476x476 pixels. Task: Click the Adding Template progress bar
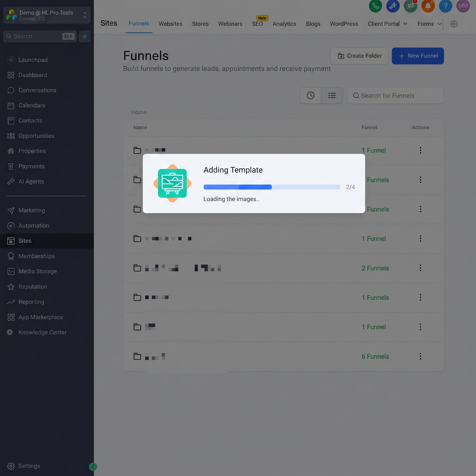(x=272, y=187)
